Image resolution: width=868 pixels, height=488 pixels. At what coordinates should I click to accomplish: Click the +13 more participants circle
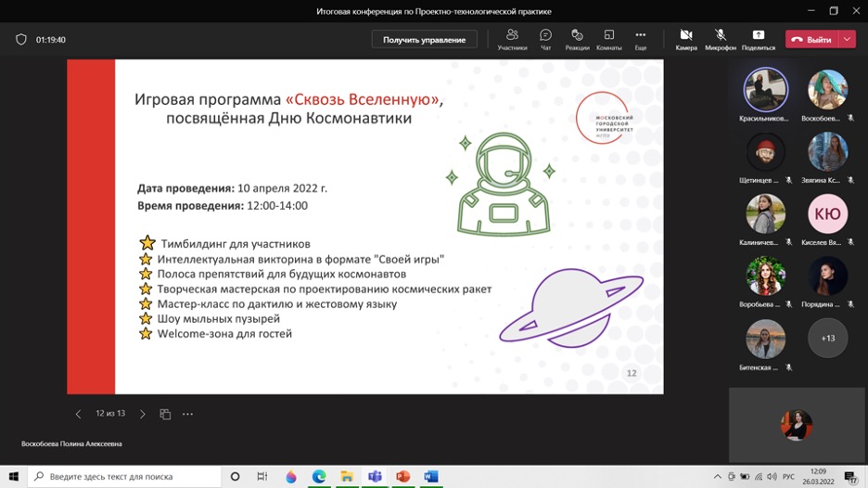[827, 338]
